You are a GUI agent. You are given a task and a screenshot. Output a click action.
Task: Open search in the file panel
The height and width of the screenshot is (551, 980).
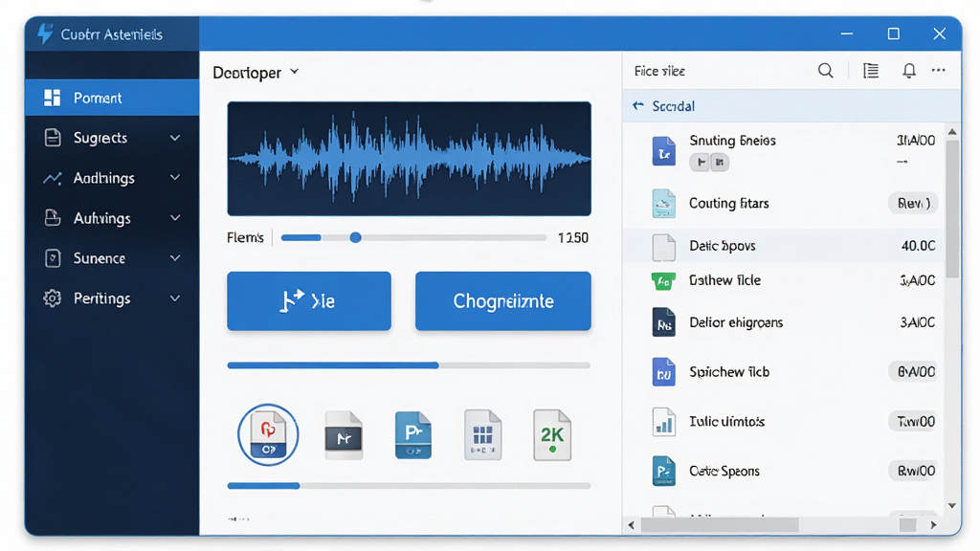coord(826,71)
